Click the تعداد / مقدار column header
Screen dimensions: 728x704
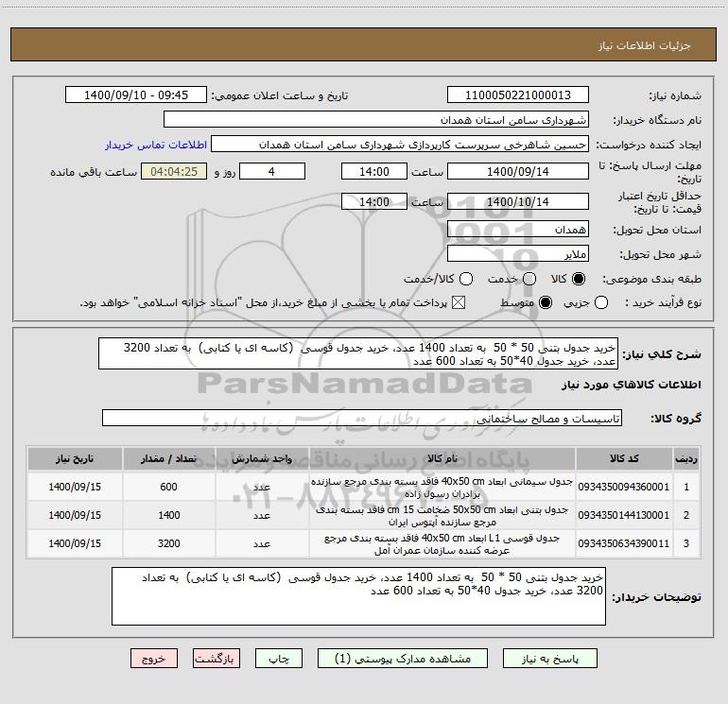pyautogui.click(x=169, y=458)
